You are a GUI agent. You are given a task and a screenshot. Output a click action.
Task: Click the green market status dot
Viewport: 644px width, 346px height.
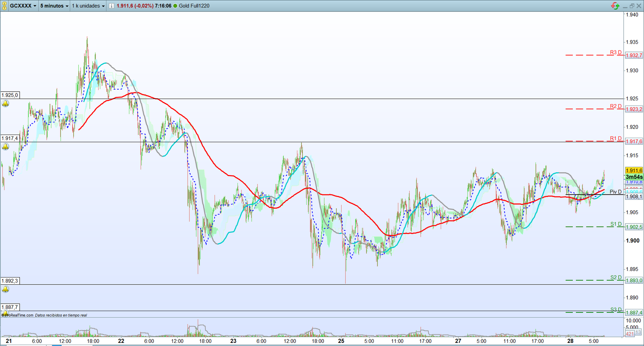click(x=175, y=6)
